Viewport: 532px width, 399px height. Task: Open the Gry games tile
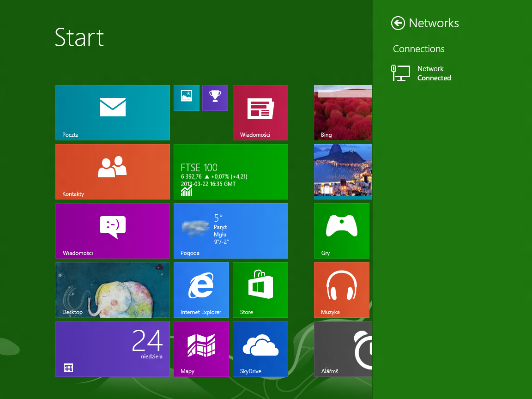pyautogui.click(x=342, y=231)
